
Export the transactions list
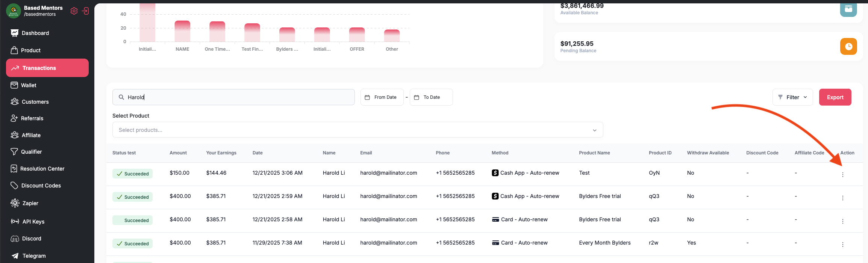835,97
